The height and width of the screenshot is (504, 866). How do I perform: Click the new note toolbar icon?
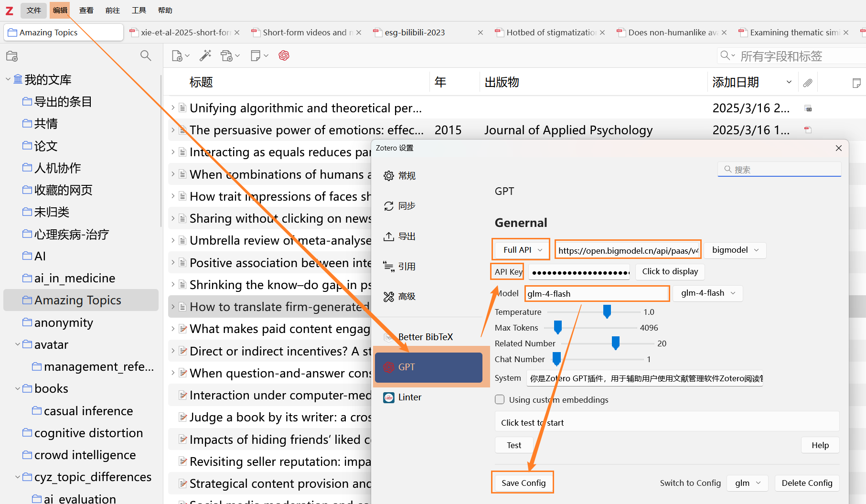(x=256, y=56)
